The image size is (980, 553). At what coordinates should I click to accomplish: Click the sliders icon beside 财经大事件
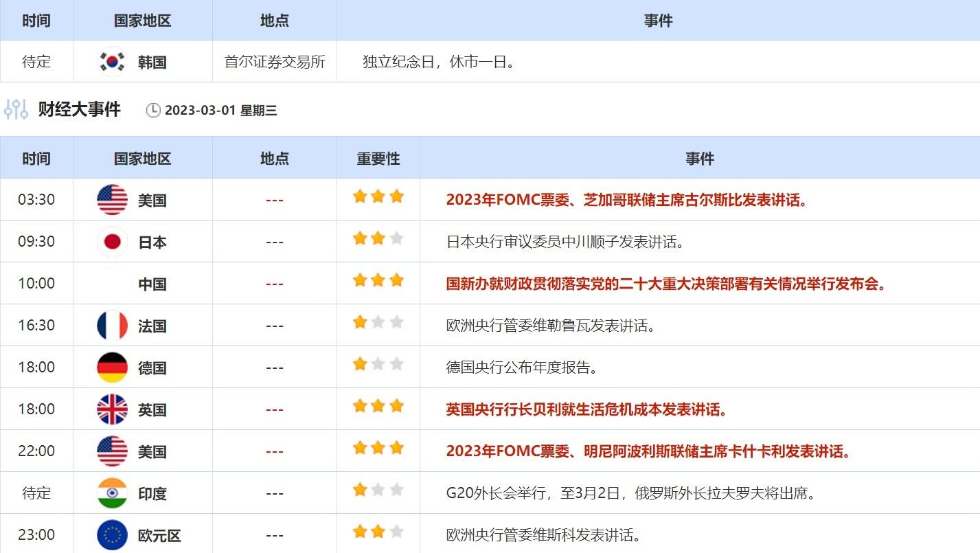[x=16, y=109]
